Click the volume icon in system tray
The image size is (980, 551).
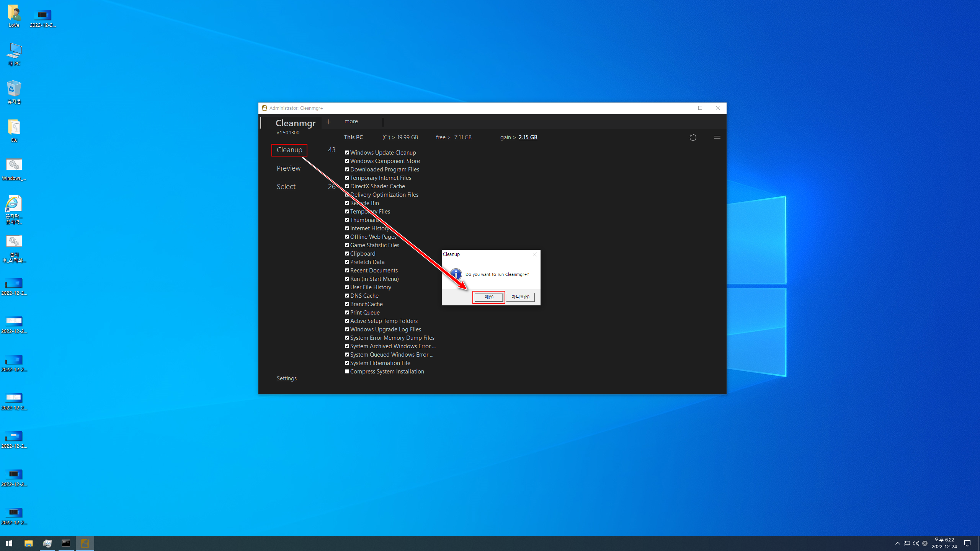pos(916,543)
